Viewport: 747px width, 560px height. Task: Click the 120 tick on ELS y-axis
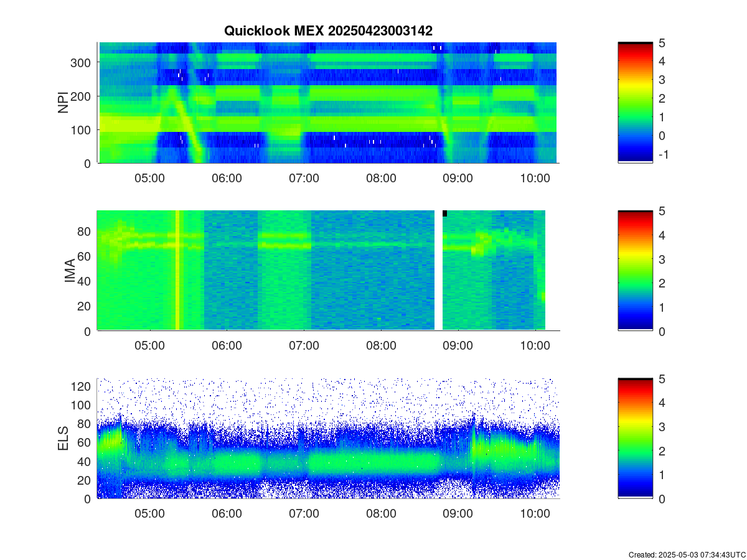tap(82, 386)
